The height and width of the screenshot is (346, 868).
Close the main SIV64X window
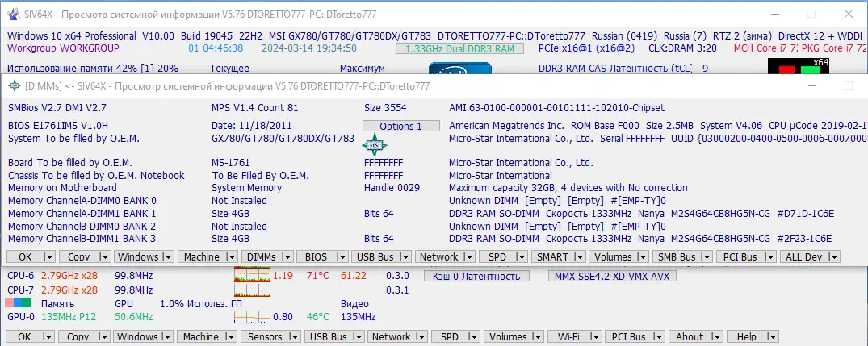(848, 13)
